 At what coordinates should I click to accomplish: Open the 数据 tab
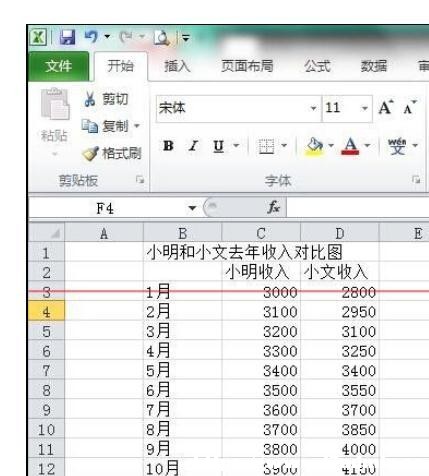point(374,66)
